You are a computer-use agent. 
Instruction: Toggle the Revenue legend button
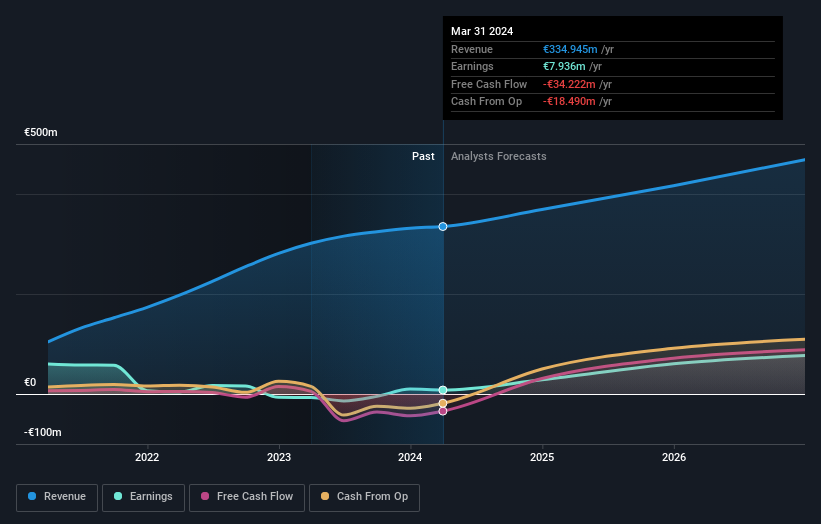click(x=57, y=497)
